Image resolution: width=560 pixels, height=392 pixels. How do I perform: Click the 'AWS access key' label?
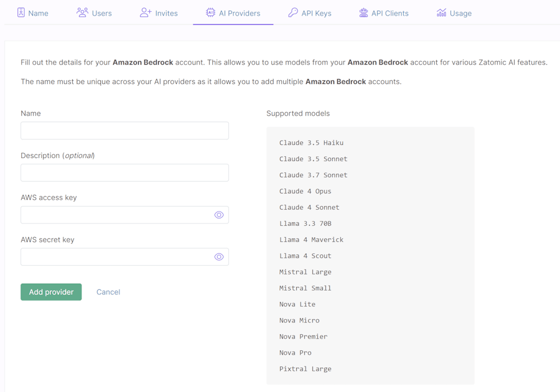(49, 198)
